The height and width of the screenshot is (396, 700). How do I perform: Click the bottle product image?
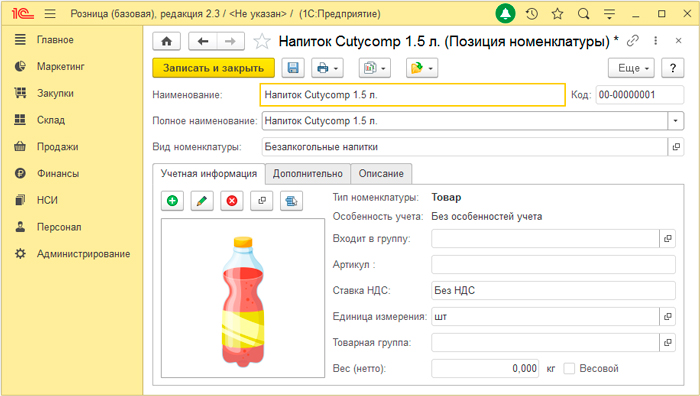tap(243, 302)
